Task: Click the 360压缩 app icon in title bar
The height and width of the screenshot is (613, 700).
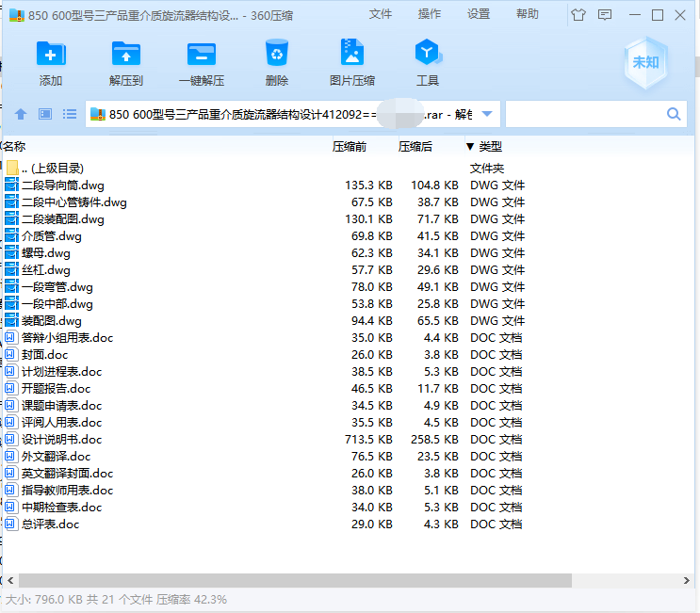Action: pyautogui.click(x=17, y=15)
